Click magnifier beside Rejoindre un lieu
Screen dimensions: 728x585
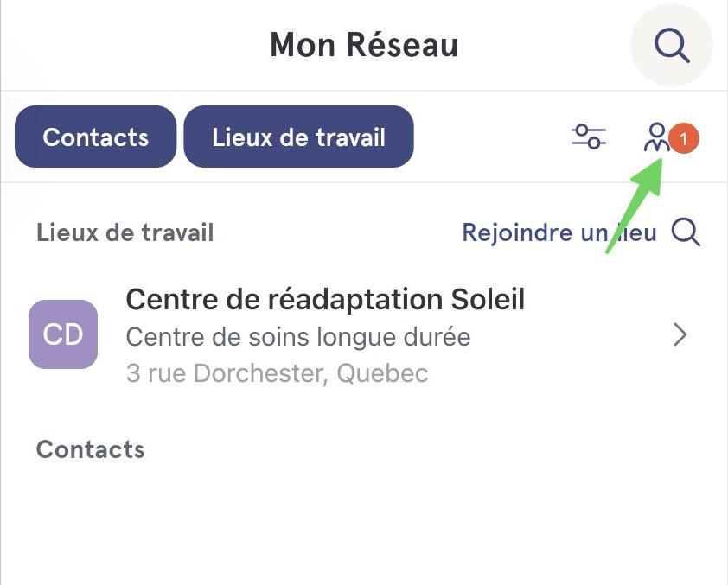coord(686,232)
